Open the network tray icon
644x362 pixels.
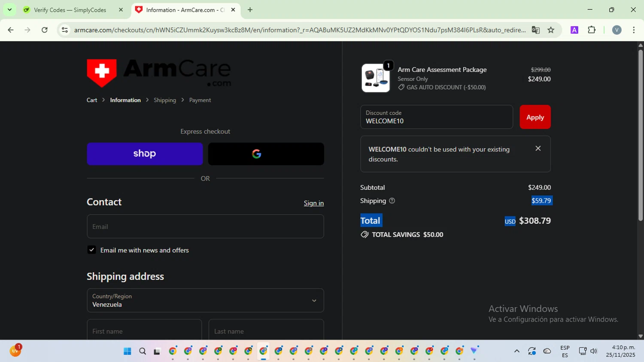tap(583, 351)
